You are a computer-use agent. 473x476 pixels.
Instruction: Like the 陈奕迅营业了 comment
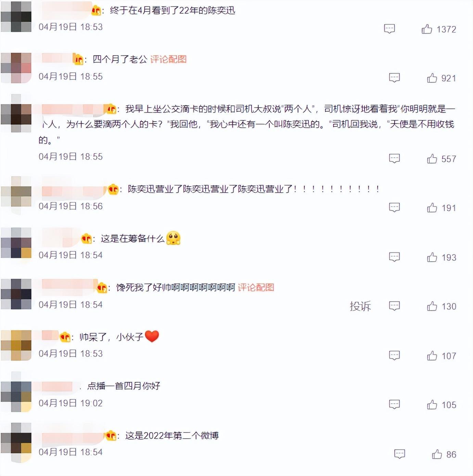click(432, 208)
